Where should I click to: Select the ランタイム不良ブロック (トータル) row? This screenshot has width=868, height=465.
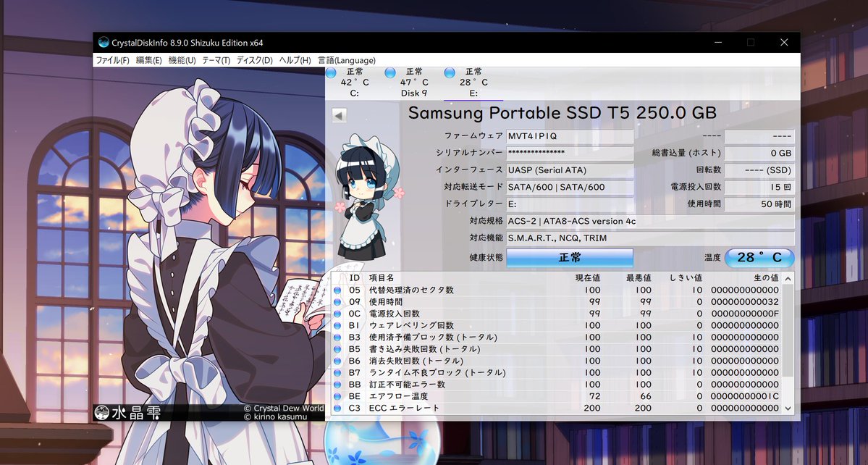tap(556, 372)
